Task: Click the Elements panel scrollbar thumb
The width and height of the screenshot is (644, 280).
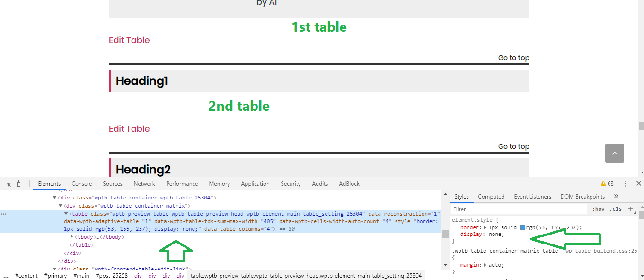Action: coord(445,234)
